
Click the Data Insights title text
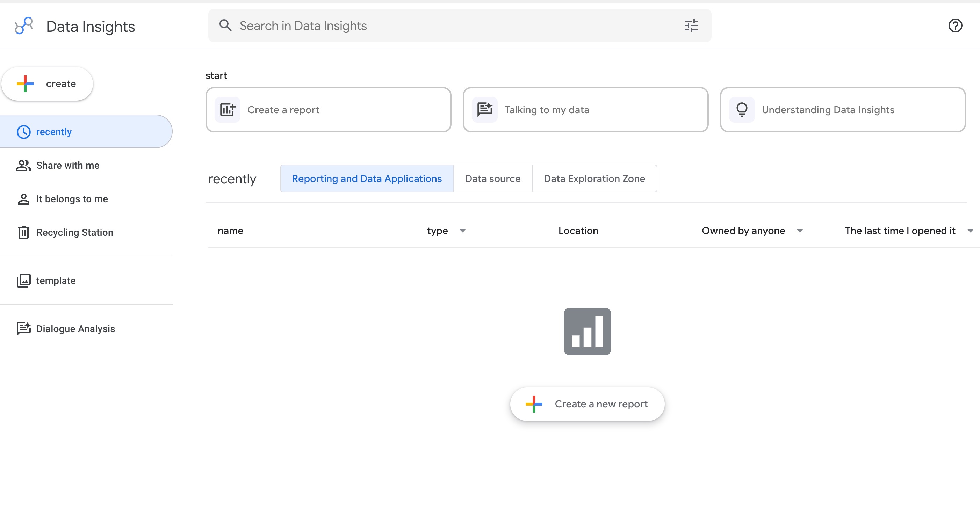click(91, 27)
